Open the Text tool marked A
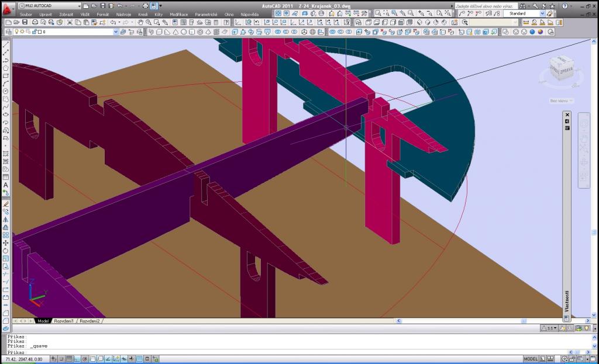 pyautogui.click(x=6, y=185)
